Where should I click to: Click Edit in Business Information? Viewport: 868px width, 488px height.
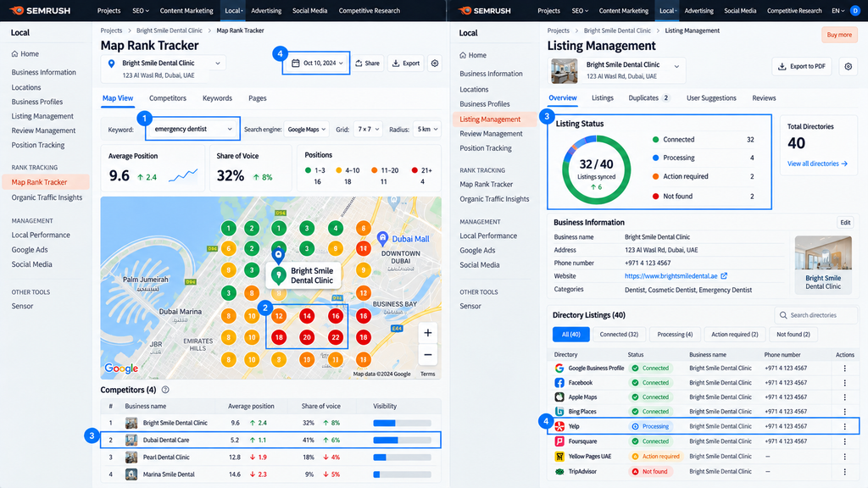[x=845, y=223]
